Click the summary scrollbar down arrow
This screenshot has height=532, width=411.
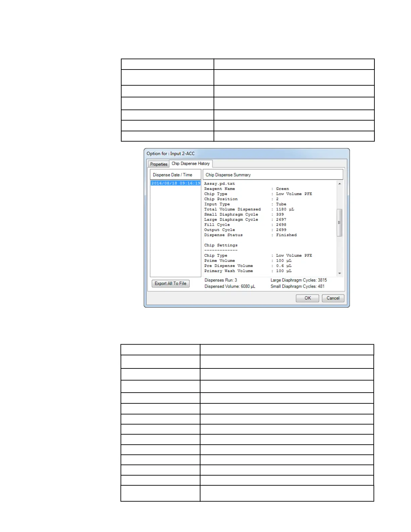click(x=339, y=273)
